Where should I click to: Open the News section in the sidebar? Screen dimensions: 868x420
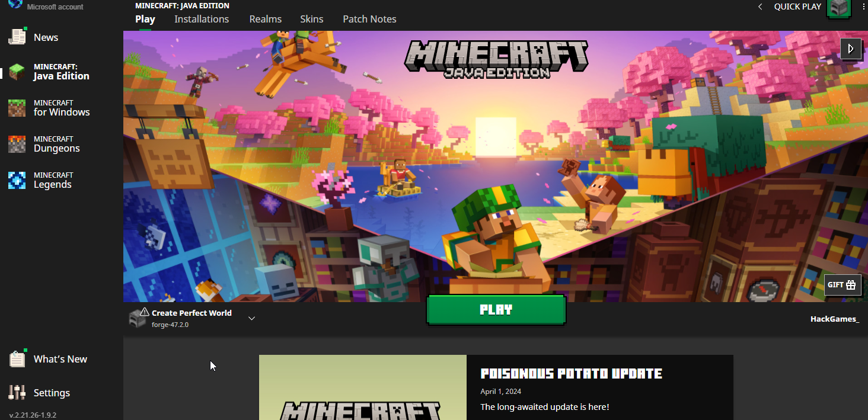[x=46, y=37]
